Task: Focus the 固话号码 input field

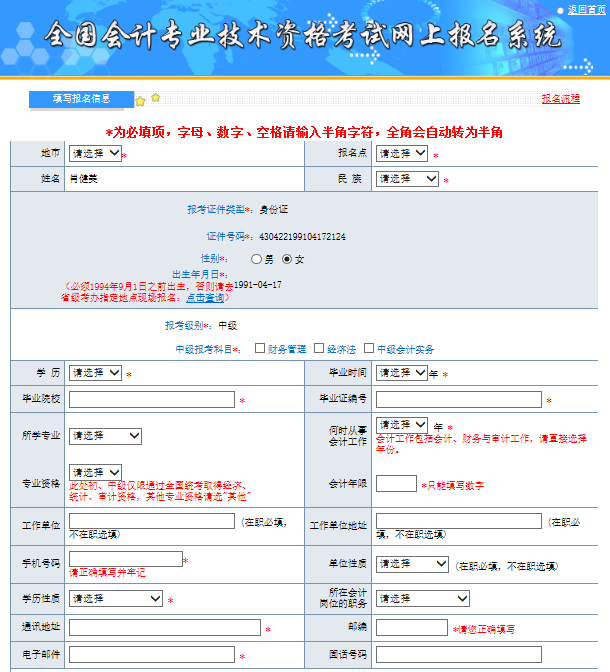Action: pos(459,654)
